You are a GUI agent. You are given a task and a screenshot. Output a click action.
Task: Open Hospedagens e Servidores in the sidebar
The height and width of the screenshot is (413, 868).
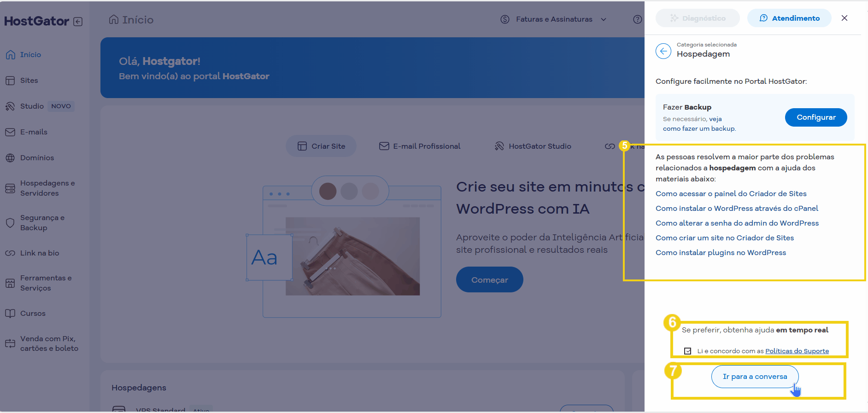point(40,188)
